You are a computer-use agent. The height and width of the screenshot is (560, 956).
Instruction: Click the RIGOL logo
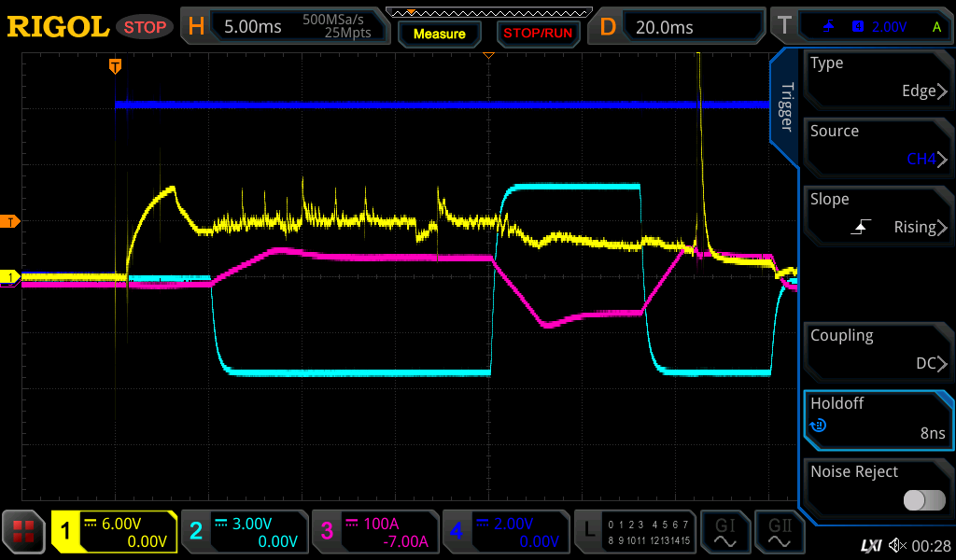(x=58, y=27)
